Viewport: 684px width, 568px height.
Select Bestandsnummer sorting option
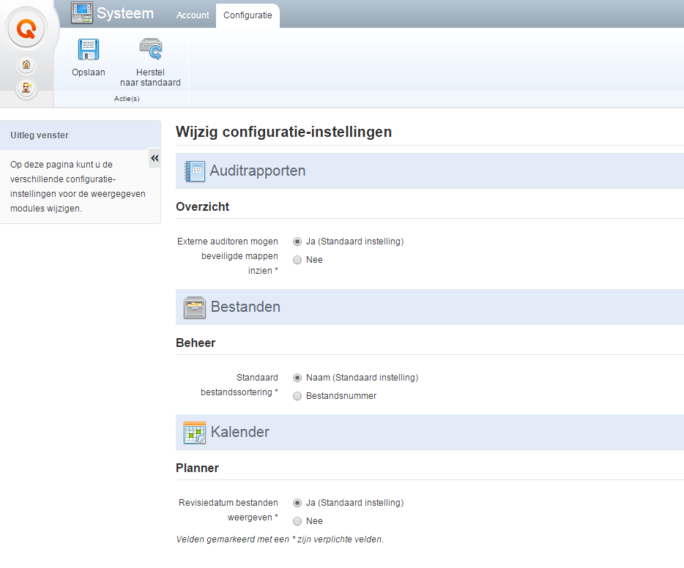click(x=298, y=396)
